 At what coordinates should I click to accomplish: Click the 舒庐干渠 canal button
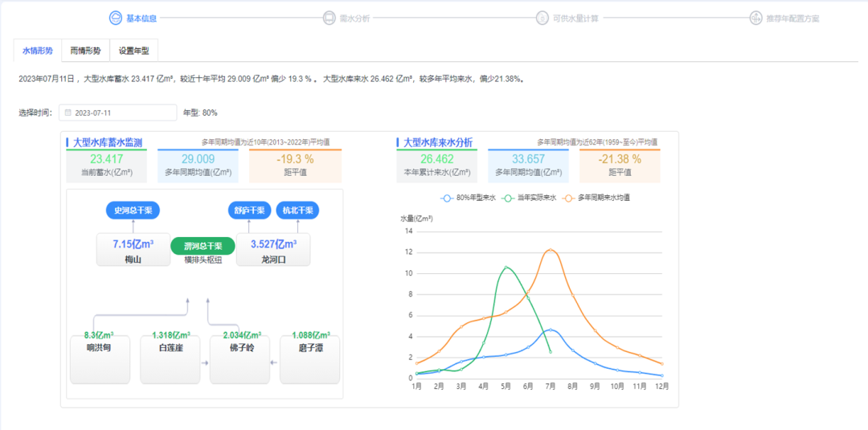[x=249, y=211]
